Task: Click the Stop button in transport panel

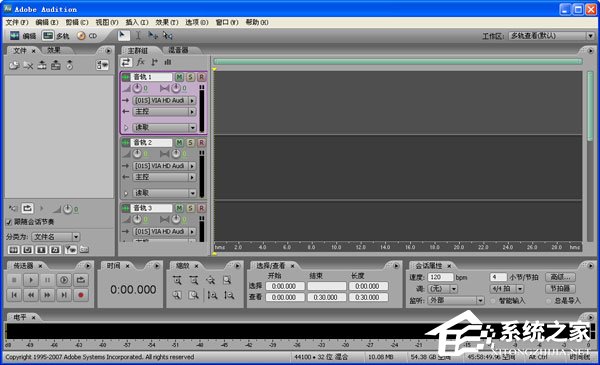Action: coord(14,280)
